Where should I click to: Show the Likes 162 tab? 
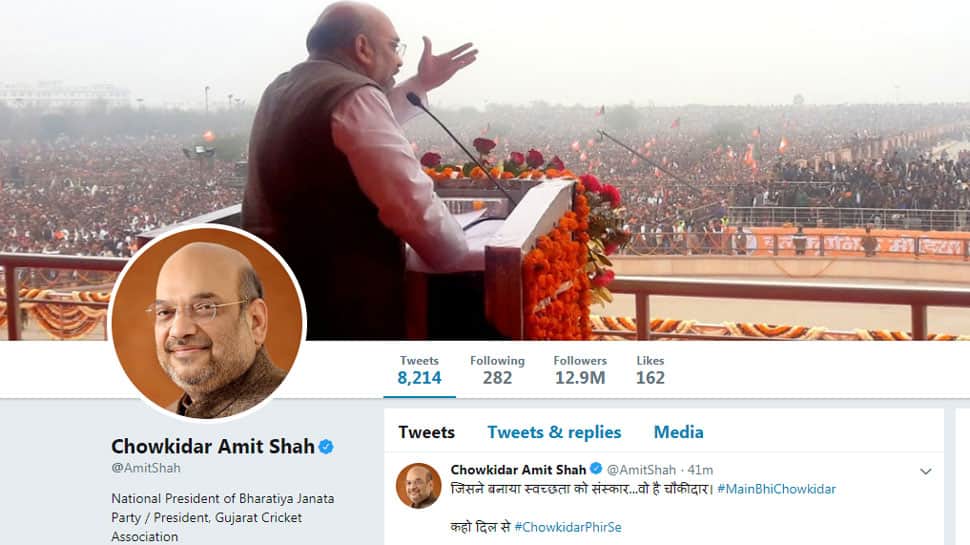(x=650, y=370)
